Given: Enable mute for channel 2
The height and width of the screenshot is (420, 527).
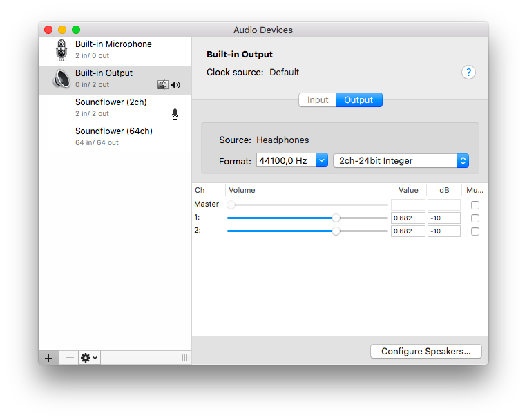Looking at the screenshot, I should pyautogui.click(x=475, y=231).
